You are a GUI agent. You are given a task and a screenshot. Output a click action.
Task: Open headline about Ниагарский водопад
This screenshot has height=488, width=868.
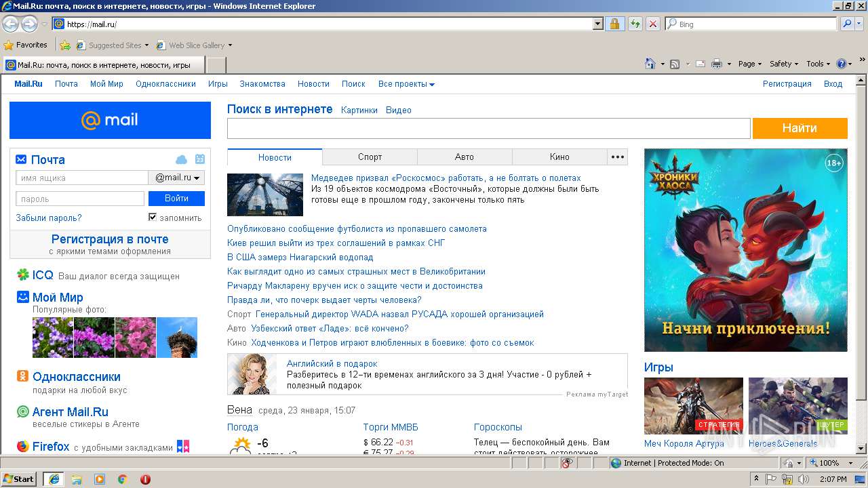point(300,258)
